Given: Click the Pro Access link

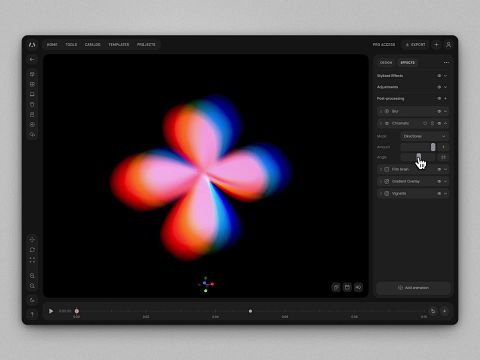Looking at the screenshot, I should point(384,44).
